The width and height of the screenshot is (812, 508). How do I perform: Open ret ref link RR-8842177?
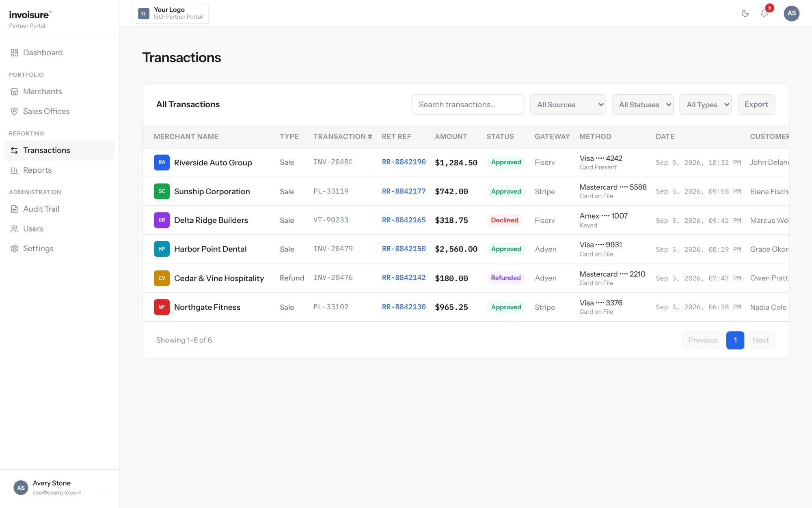(404, 191)
